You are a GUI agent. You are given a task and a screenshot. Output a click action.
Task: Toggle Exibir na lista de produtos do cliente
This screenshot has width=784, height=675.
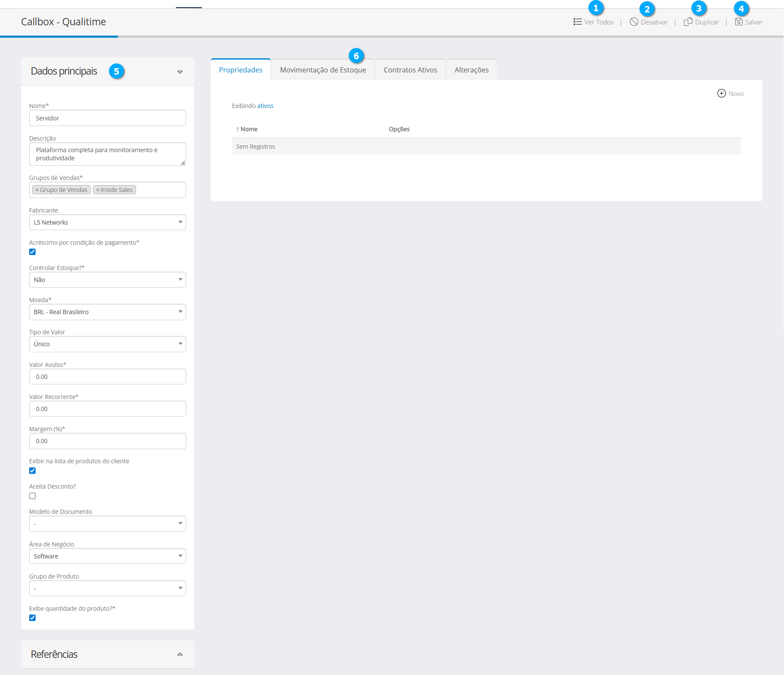pyautogui.click(x=33, y=471)
